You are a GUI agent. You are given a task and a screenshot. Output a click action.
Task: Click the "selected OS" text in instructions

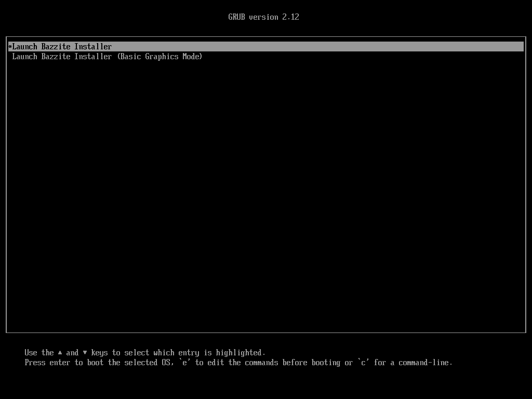[x=147, y=363]
